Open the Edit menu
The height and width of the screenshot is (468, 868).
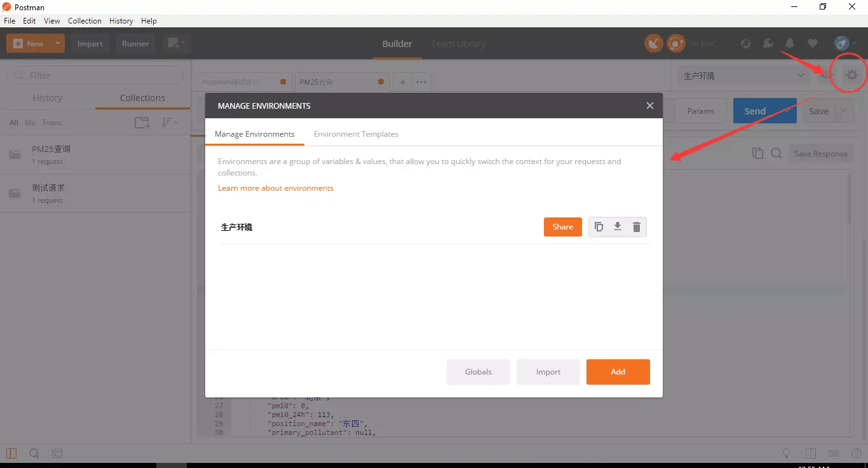29,21
